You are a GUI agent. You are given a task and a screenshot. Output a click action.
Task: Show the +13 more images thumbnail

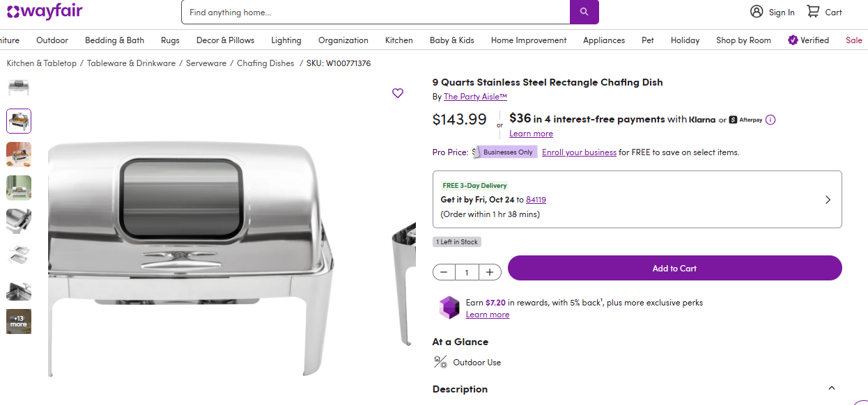pos(19,321)
